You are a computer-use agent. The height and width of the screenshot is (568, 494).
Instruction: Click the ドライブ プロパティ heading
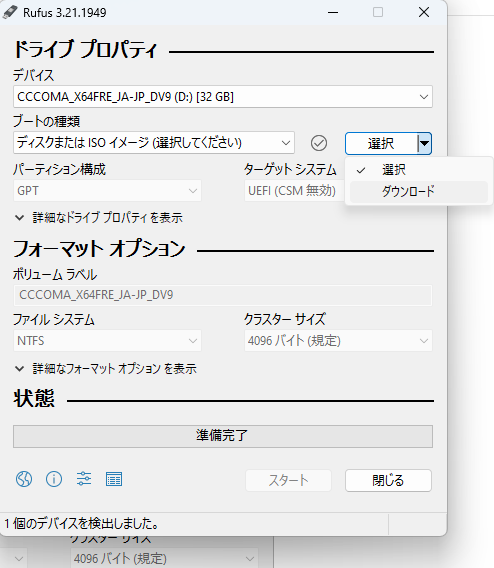click(85, 49)
